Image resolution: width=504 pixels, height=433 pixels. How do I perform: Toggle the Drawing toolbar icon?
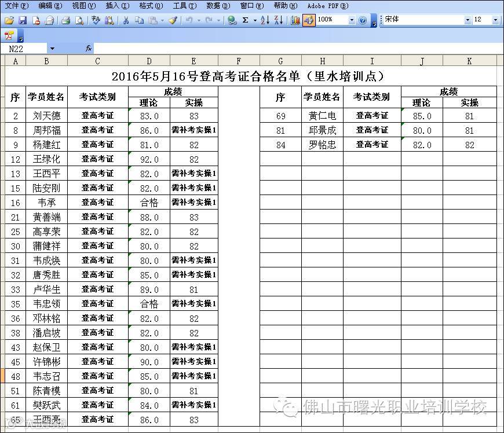pyautogui.click(x=309, y=20)
